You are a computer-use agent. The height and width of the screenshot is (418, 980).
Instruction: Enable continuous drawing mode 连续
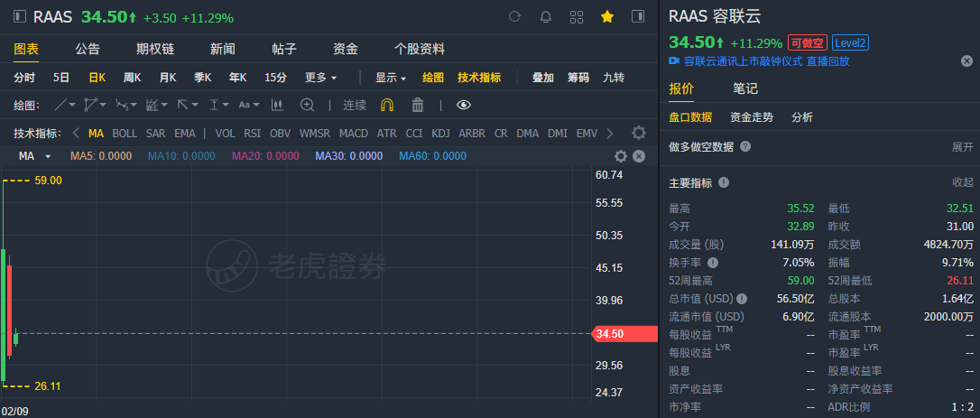coord(355,105)
